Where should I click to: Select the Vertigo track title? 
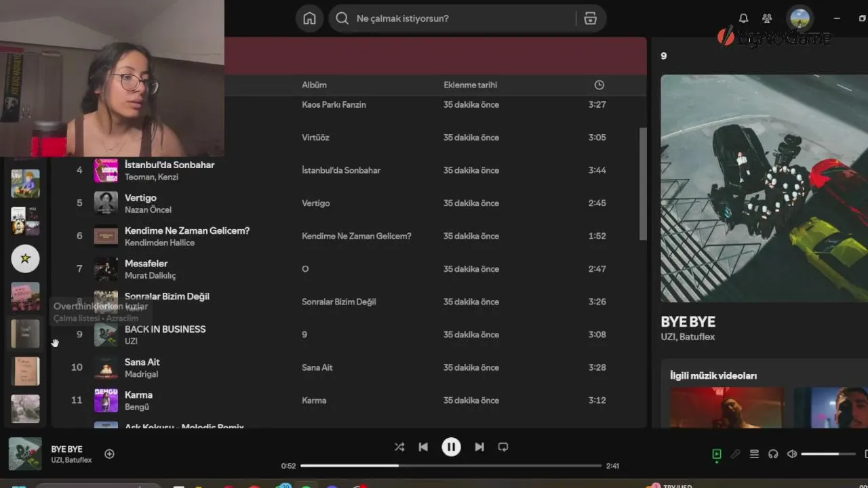[x=140, y=197]
